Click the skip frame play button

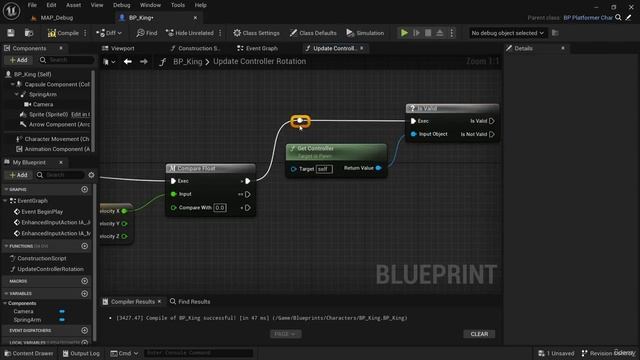(416, 33)
